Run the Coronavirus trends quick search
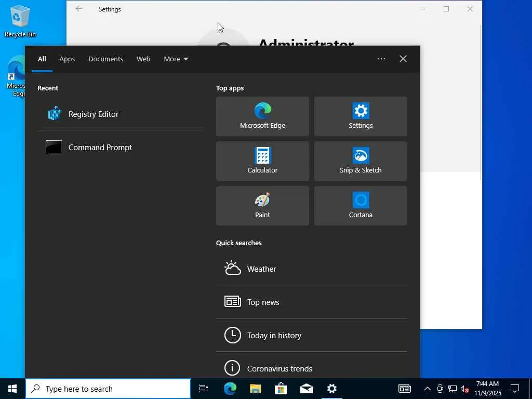The height and width of the screenshot is (399, 532). 312,368
